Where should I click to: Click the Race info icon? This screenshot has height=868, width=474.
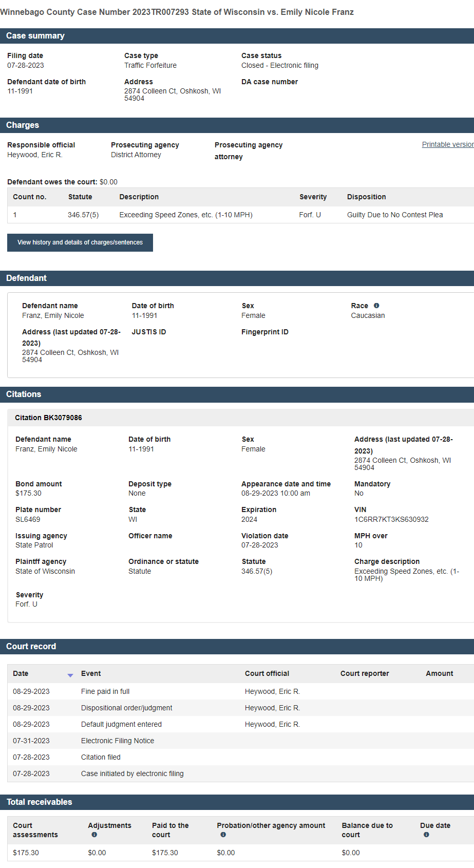click(x=376, y=306)
